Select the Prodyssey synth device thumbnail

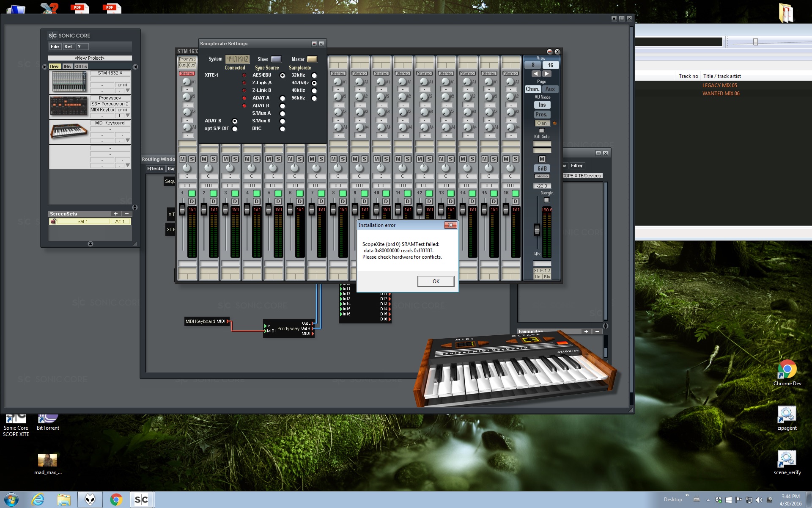tap(69, 106)
